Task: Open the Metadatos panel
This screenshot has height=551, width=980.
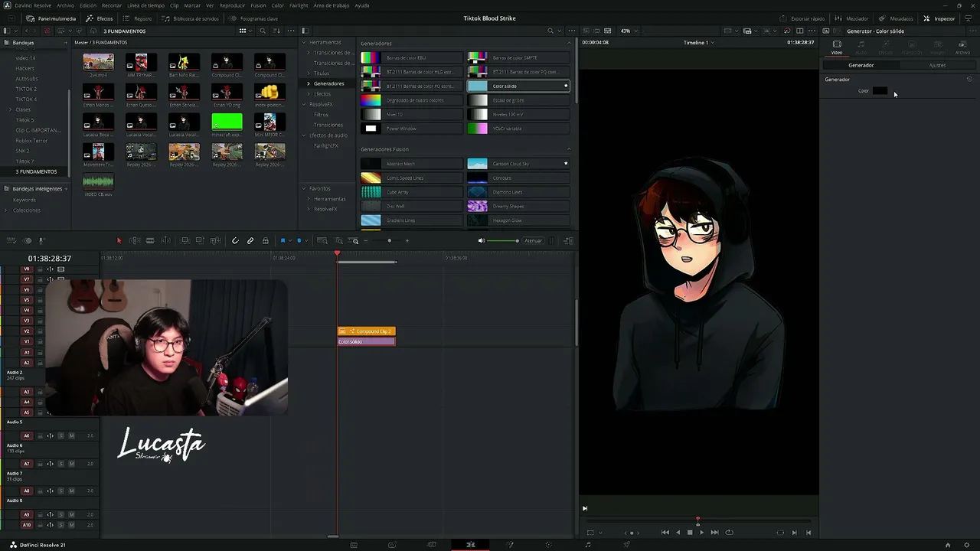Action: (x=896, y=18)
